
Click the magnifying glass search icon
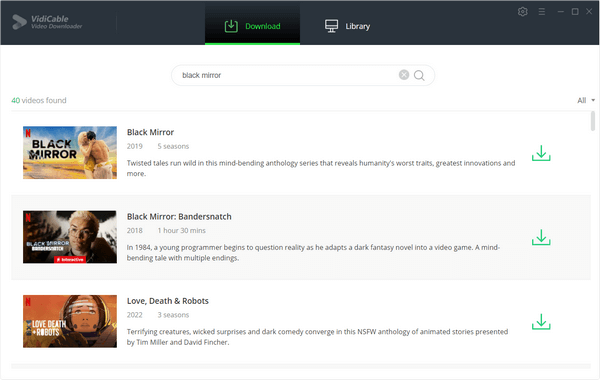coord(419,75)
